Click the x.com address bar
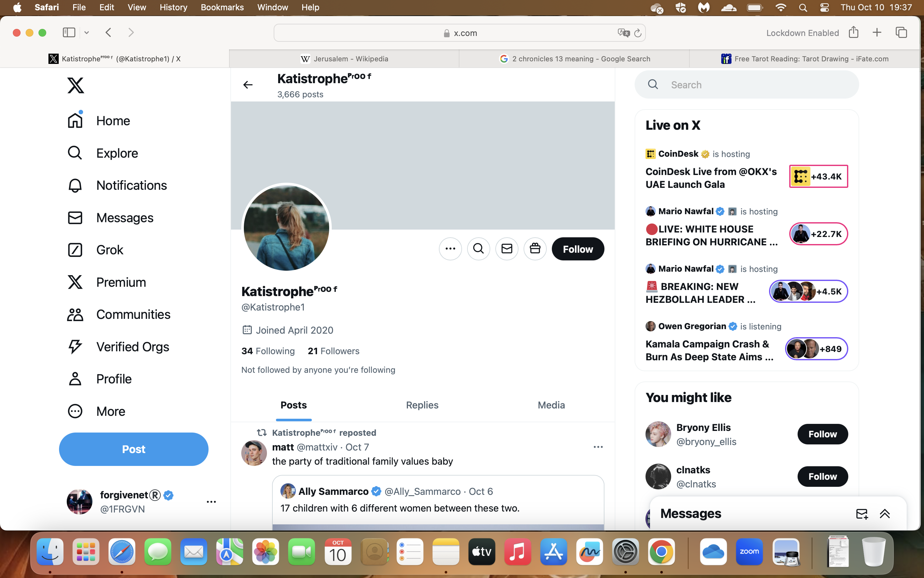Image resolution: width=924 pixels, height=578 pixels. coord(460,33)
